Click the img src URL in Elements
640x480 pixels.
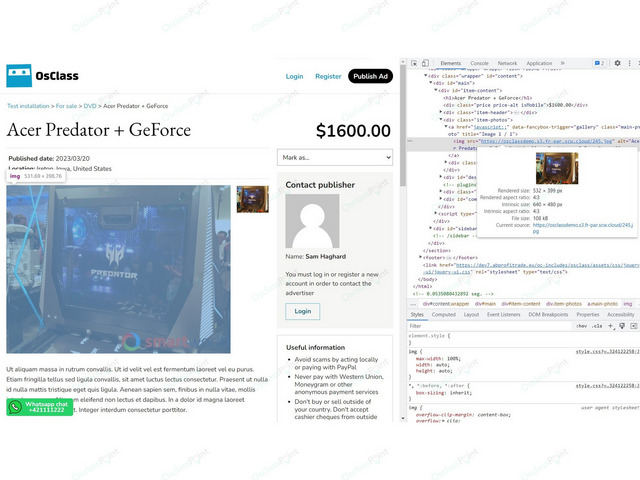[547, 141]
